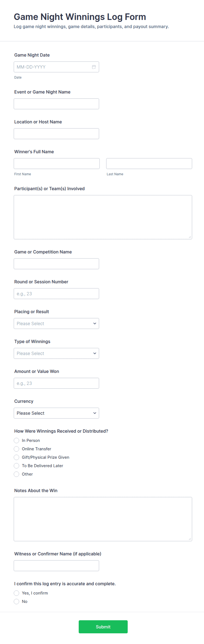Choose To Be Delivered Later

(16, 466)
